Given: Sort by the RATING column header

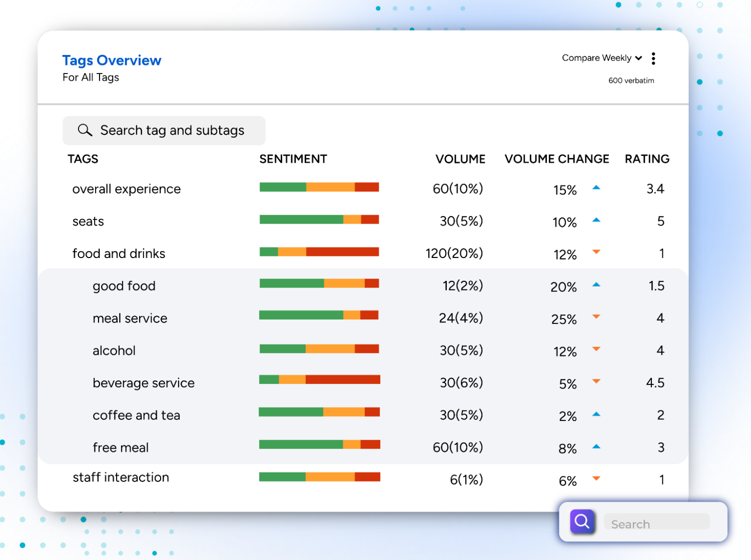Looking at the screenshot, I should pos(646,158).
